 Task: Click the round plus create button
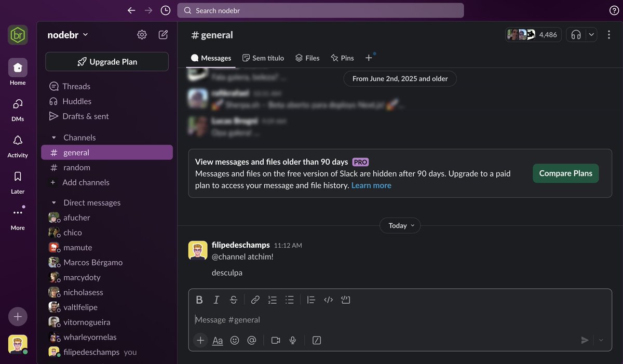pos(18,316)
